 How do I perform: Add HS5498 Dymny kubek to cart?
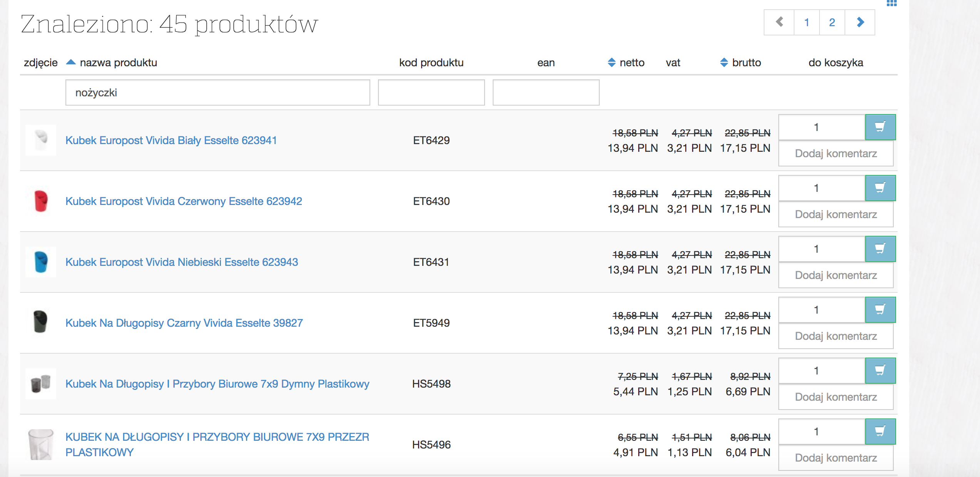[x=880, y=371]
